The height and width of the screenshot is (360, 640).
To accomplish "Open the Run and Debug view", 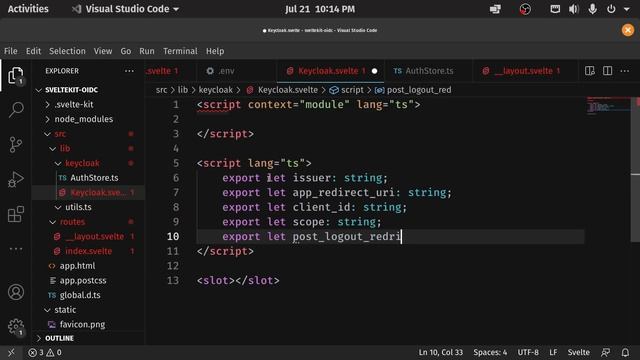I will click(x=16, y=180).
